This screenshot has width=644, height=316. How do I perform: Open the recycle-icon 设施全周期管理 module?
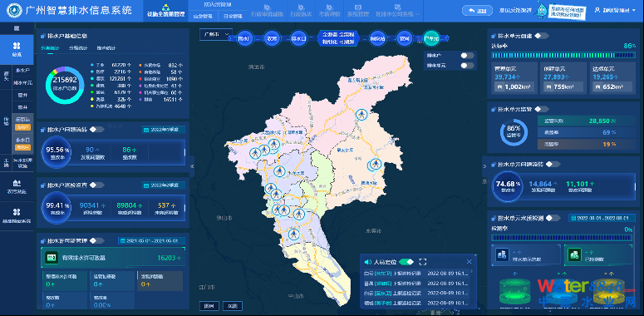click(x=166, y=11)
